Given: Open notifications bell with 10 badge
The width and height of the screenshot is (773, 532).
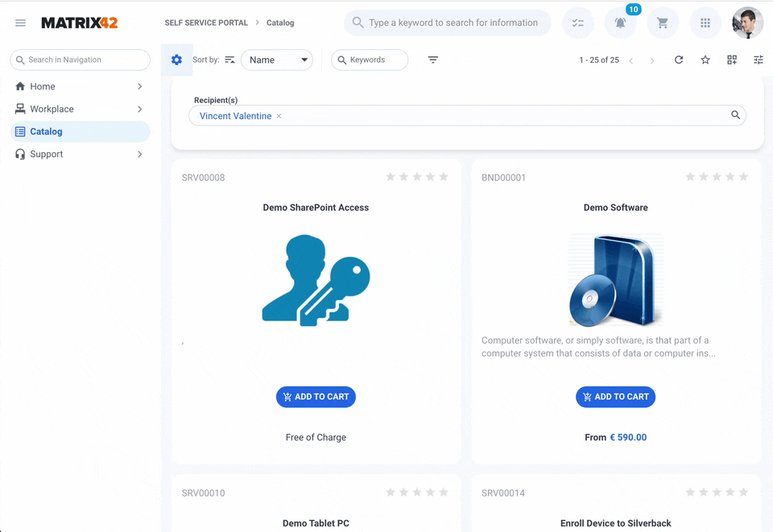Looking at the screenshot, I should coord(620,23).
